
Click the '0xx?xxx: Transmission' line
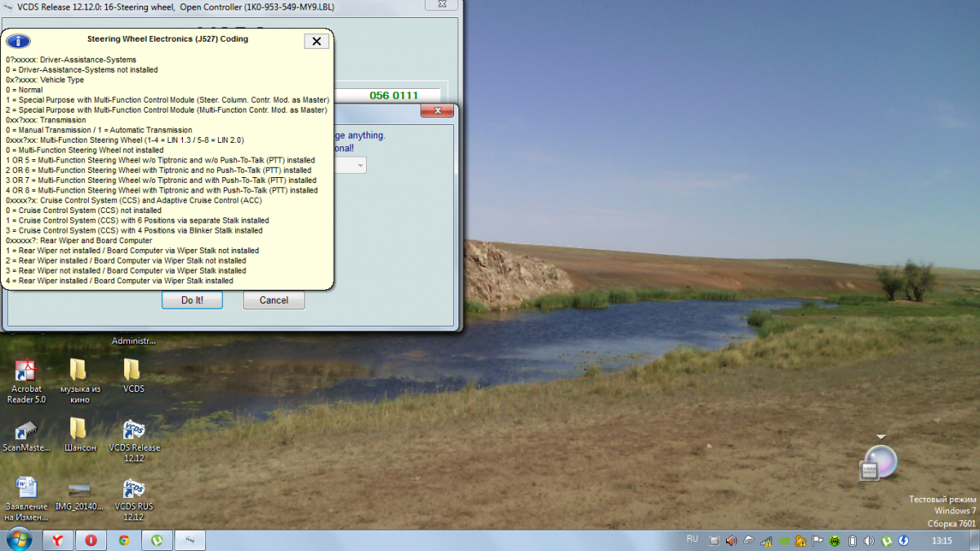(46, 120)
